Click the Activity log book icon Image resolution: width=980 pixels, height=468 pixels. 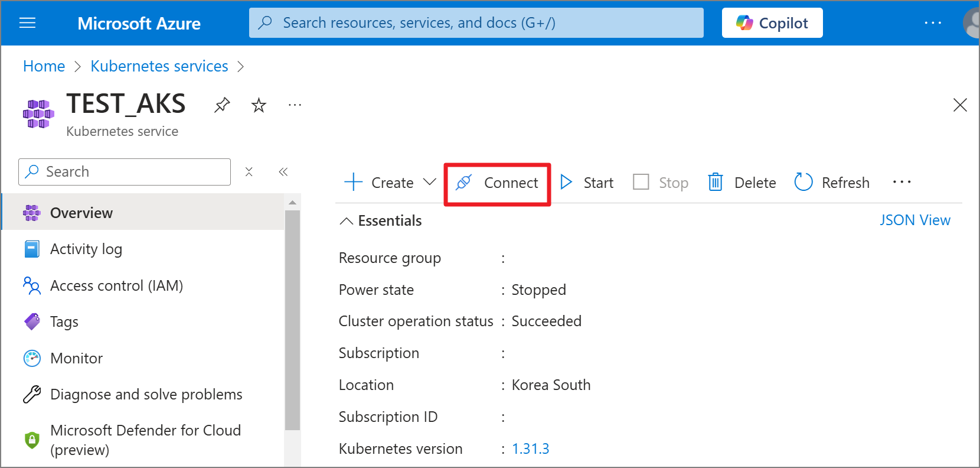32,249
